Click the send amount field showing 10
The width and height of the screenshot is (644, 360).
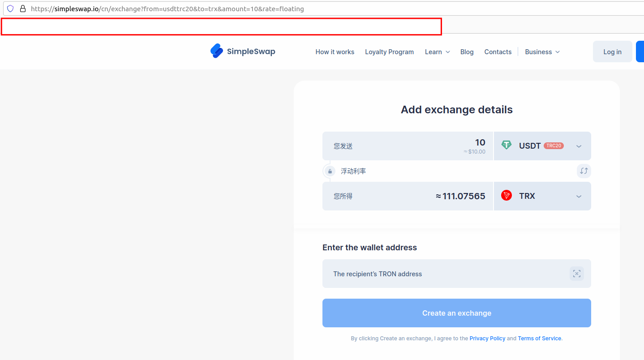[408, 146]
